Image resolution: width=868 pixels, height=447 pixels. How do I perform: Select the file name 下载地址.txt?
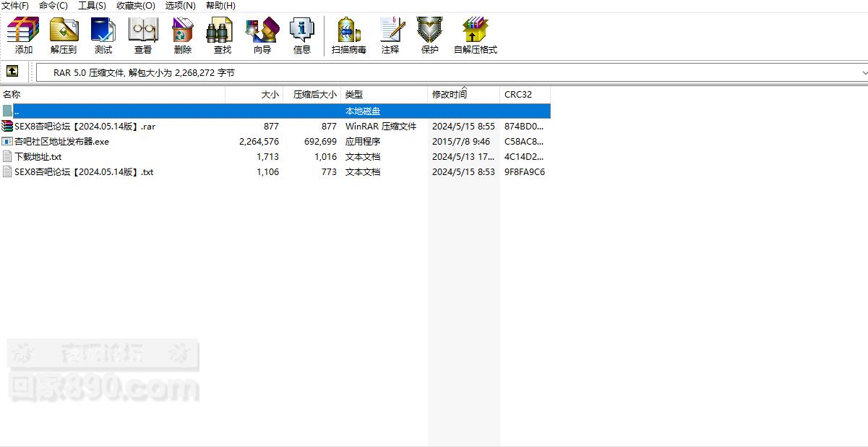[x=38, y=157]
